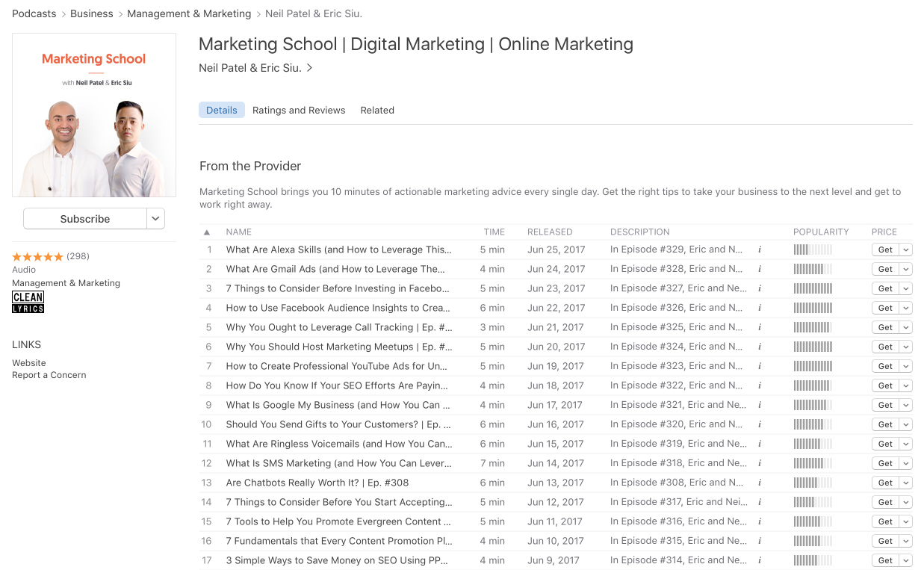This screenshot has width=924, height=570.
Task: Click the five-star rating
Action: tap(38, 256)
